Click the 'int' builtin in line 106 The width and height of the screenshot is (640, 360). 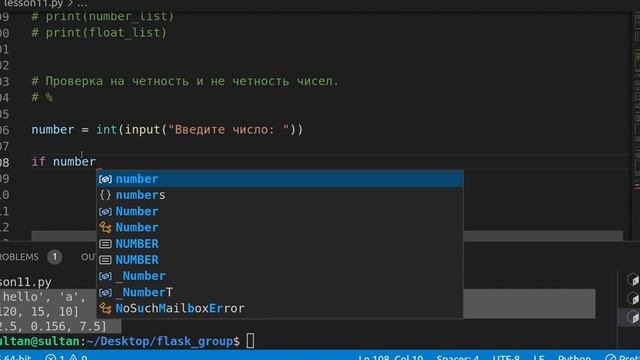107,130
